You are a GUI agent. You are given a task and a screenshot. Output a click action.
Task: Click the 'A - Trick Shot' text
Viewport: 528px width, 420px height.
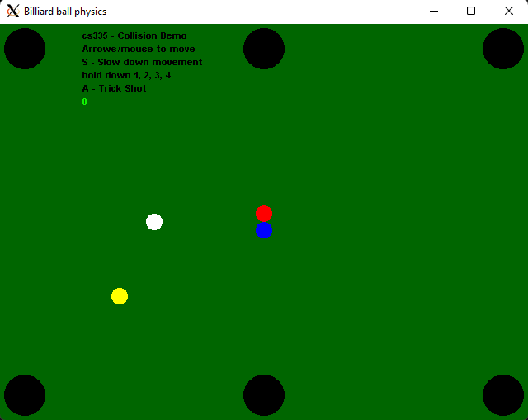[x=114, y=88]
